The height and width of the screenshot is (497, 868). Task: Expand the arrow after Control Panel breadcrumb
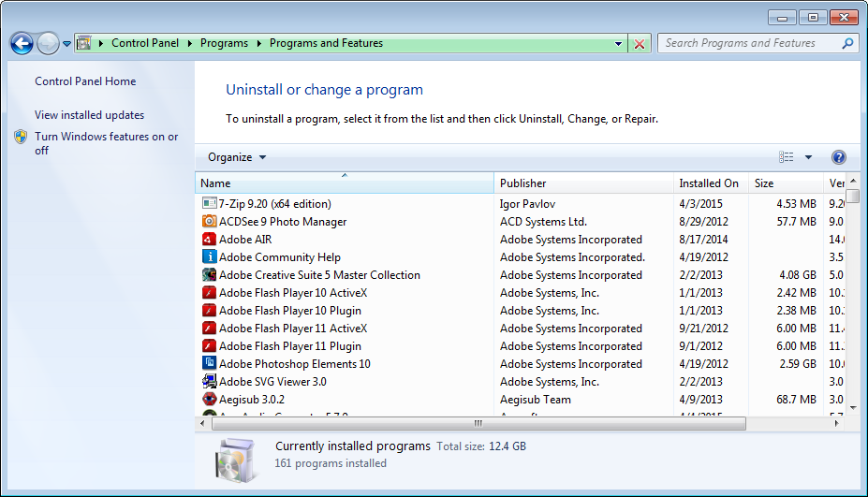tap(190, 43)
